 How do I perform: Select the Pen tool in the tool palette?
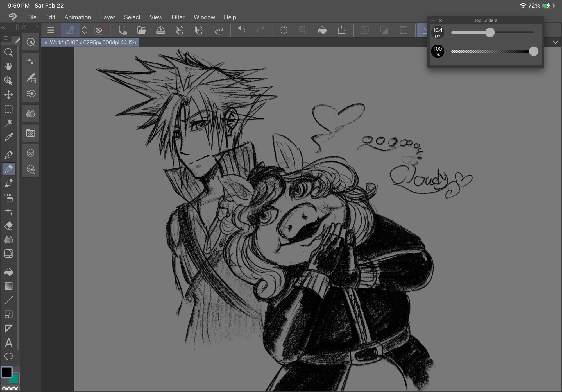pos(9,155)
